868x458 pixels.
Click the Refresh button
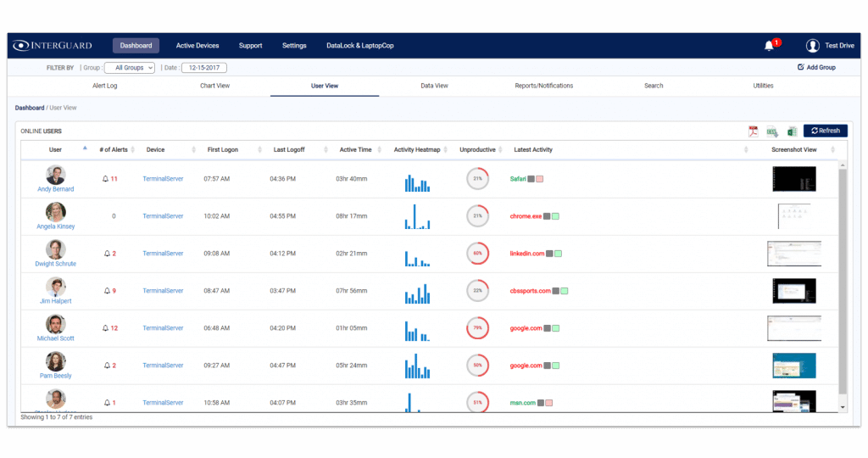click(x=825, y=131)
